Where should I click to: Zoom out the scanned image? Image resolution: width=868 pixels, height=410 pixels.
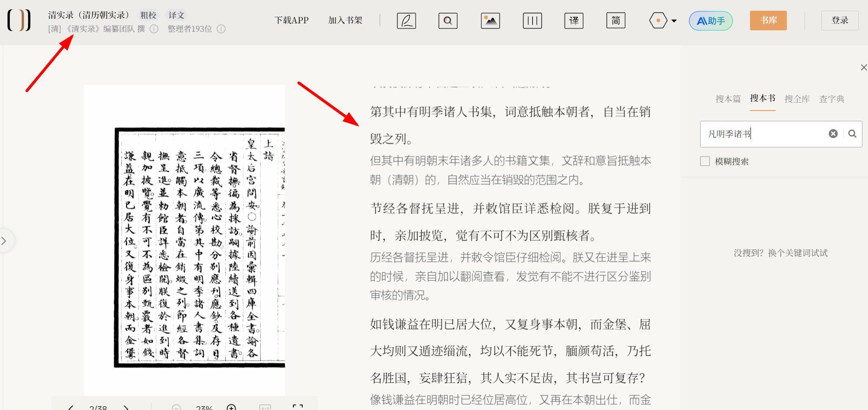[176, 407]
